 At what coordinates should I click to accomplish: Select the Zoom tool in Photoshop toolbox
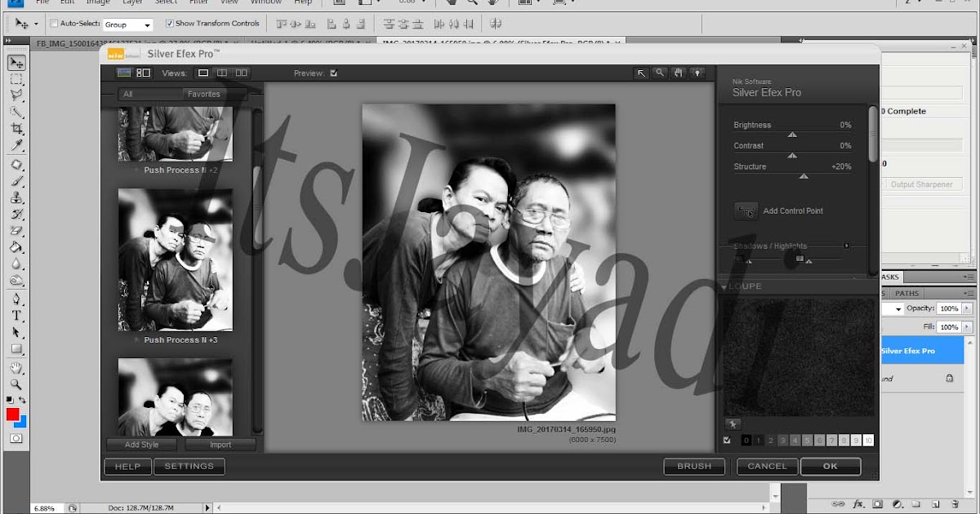16,384
